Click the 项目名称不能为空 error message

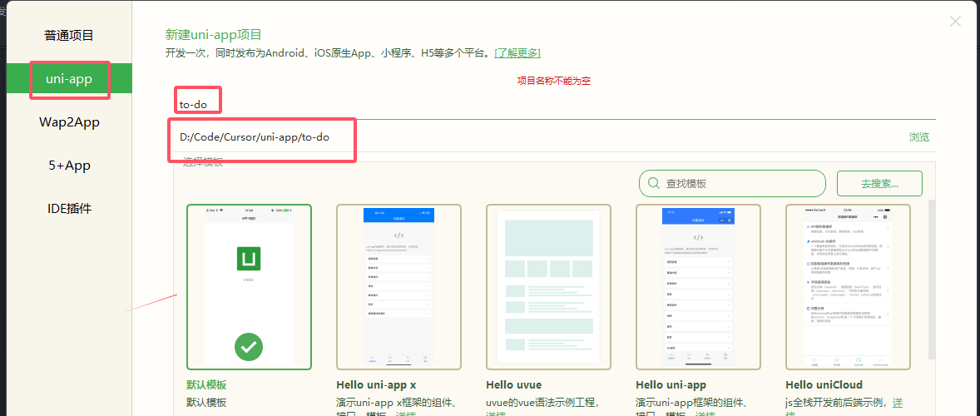[x=553, y=82]
